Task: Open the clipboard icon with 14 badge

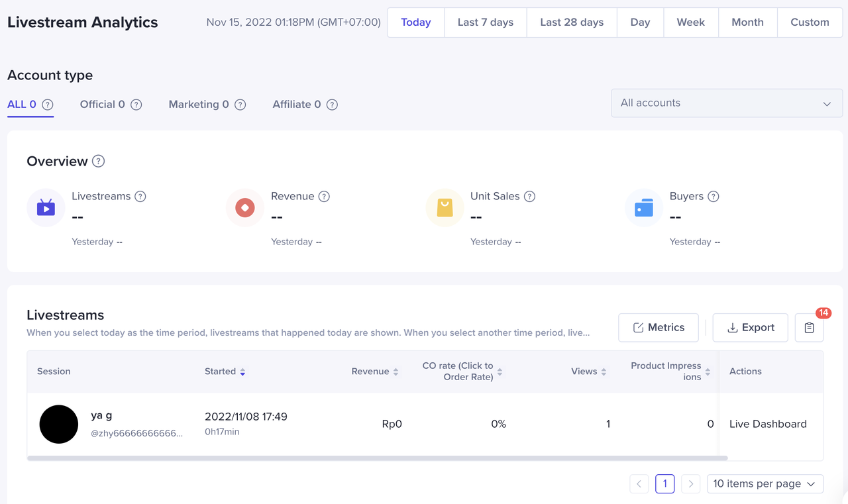Action: pos(809,328)
